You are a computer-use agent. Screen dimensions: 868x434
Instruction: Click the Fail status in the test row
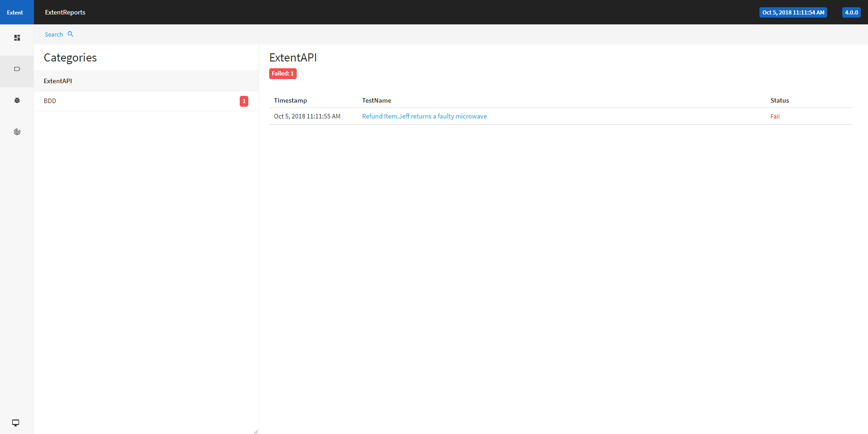pos(775,117)
